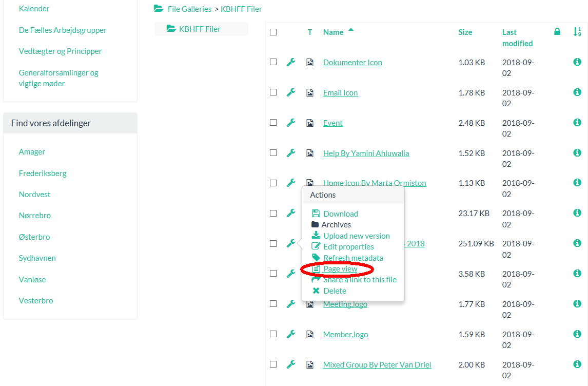Click info icon for Event file
Screen dimensions: 588x386
(577, 123)
